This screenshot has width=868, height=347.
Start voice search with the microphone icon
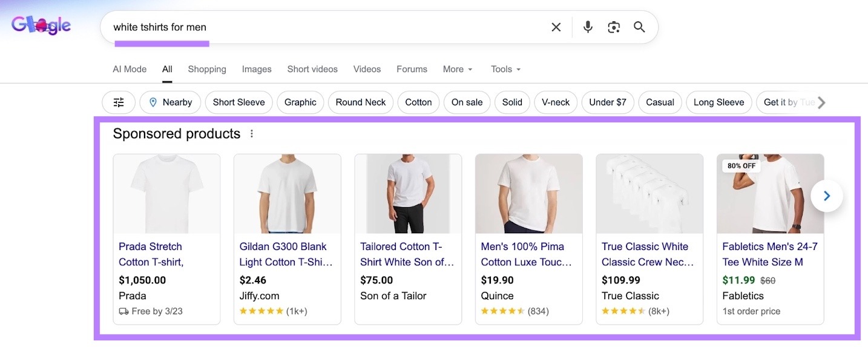pyautogui.click(x=588, y=27)
